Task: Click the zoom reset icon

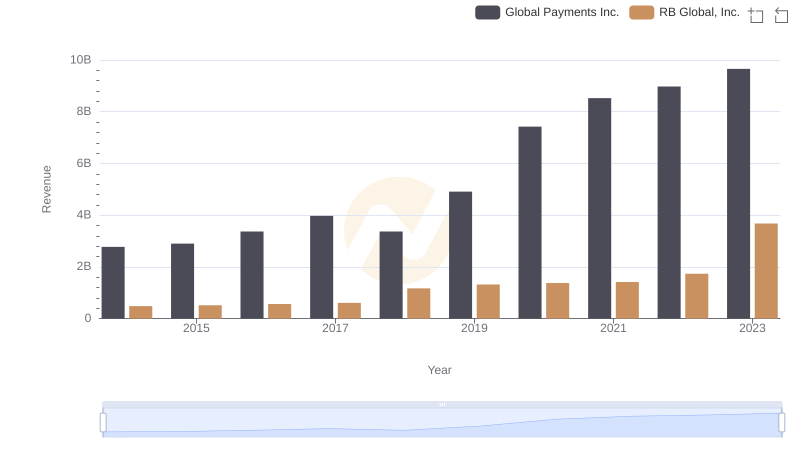Action: tap(781, 15)
